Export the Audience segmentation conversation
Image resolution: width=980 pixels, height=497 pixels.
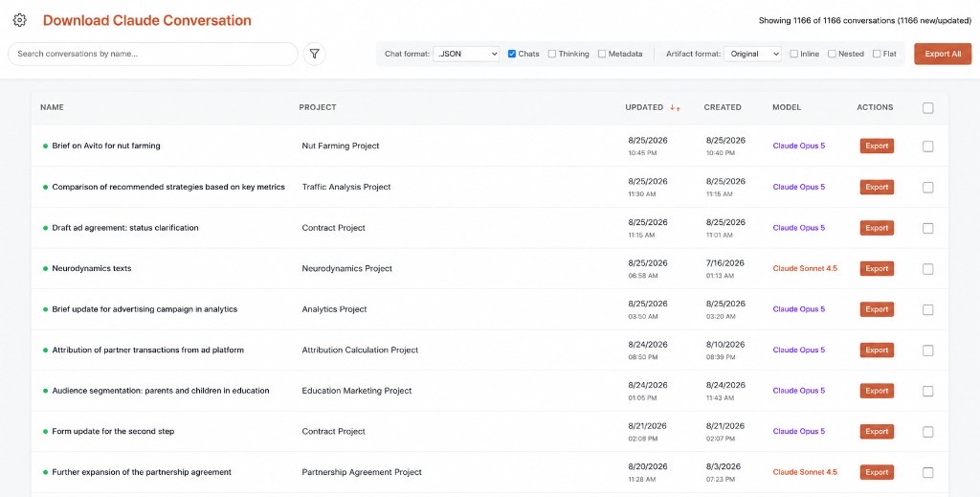877,391
